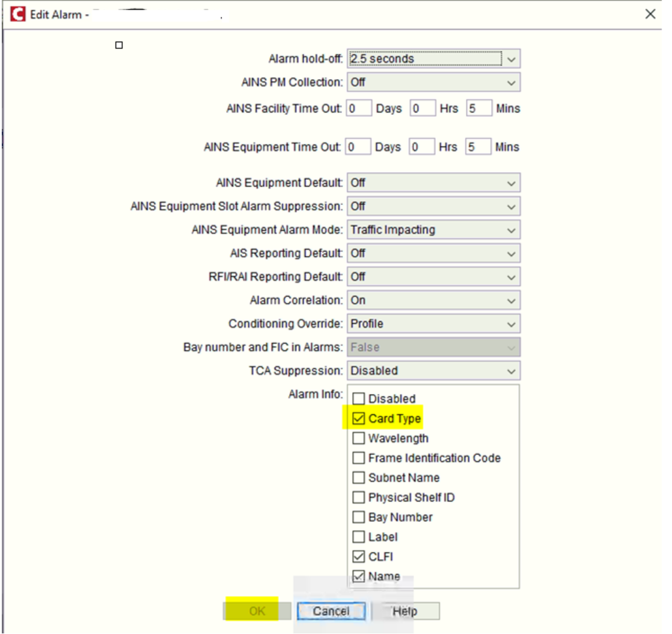672x634 pixels.
Task: Open the Alarm hold-off dropdown
Action: [512, 58]
